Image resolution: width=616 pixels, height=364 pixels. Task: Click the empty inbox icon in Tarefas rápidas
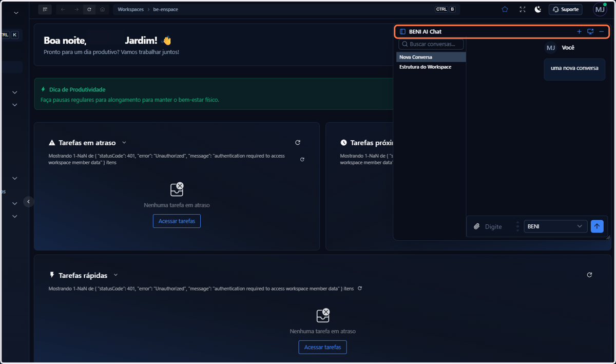click(x=323, y=316)
